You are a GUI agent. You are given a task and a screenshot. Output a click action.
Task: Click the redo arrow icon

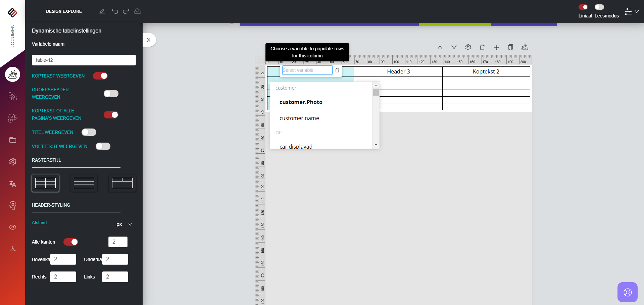(x=126, y=11)
